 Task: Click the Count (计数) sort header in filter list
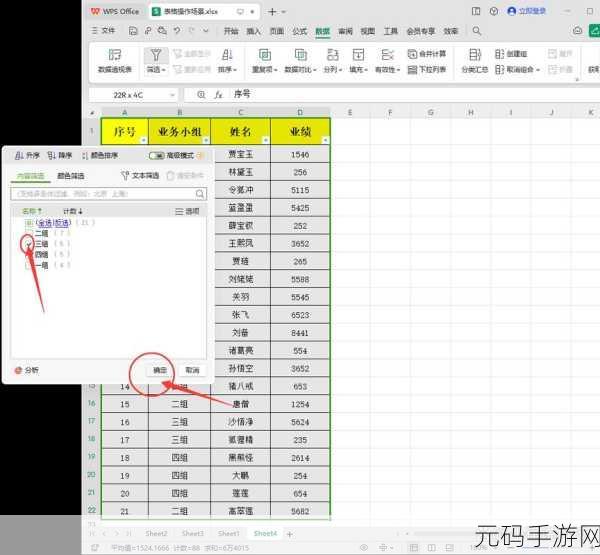click(x=73, y=211)
